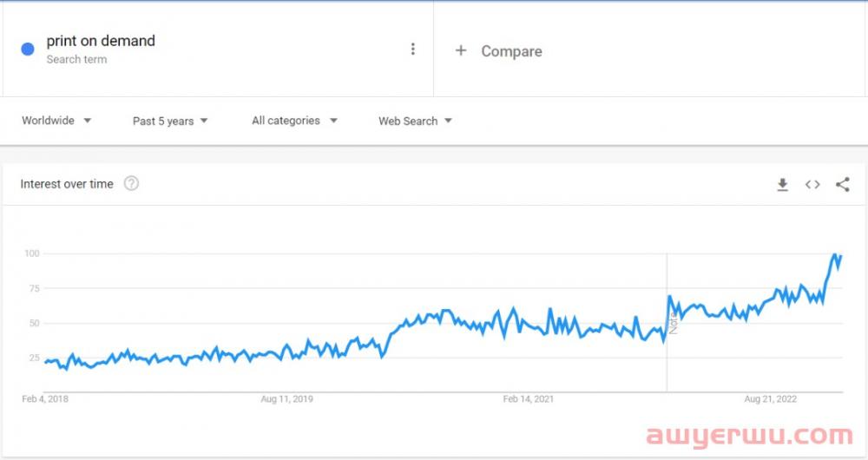
Task: Click the Feb 4, 2018 axis label
Action: click(x=45, y=398)
